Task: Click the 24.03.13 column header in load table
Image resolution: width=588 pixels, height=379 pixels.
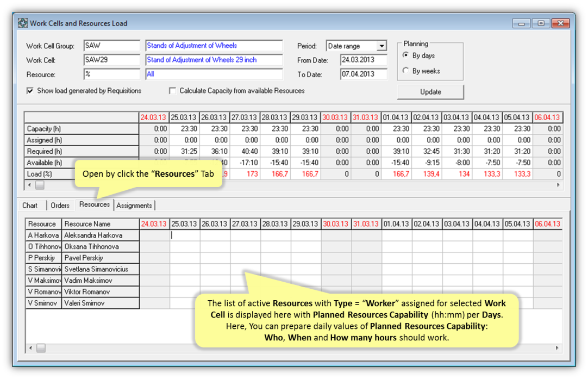Action: tap(153, 117)
